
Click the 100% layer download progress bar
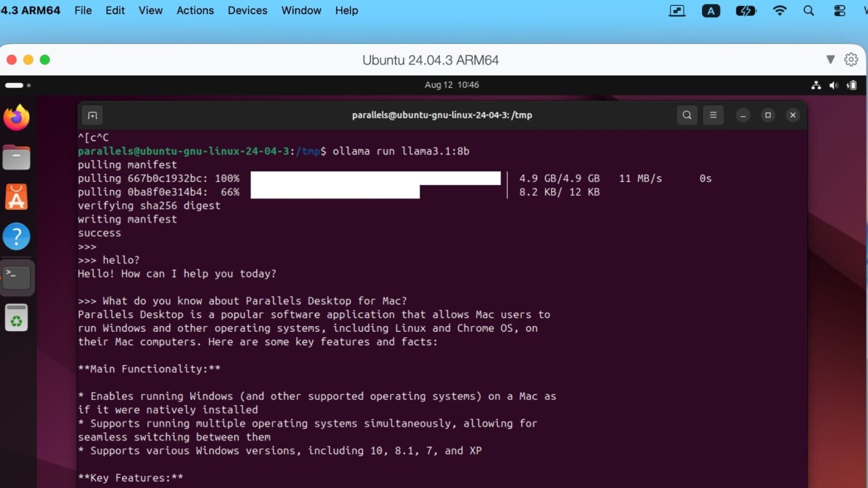click(375, 178)
